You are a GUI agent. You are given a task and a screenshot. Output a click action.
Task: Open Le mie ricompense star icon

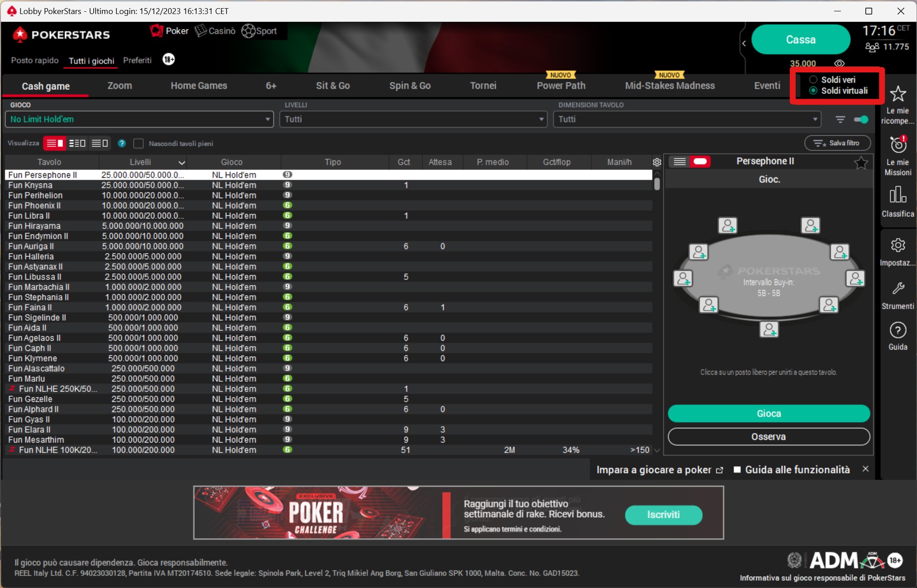click(x=898, y=94)
